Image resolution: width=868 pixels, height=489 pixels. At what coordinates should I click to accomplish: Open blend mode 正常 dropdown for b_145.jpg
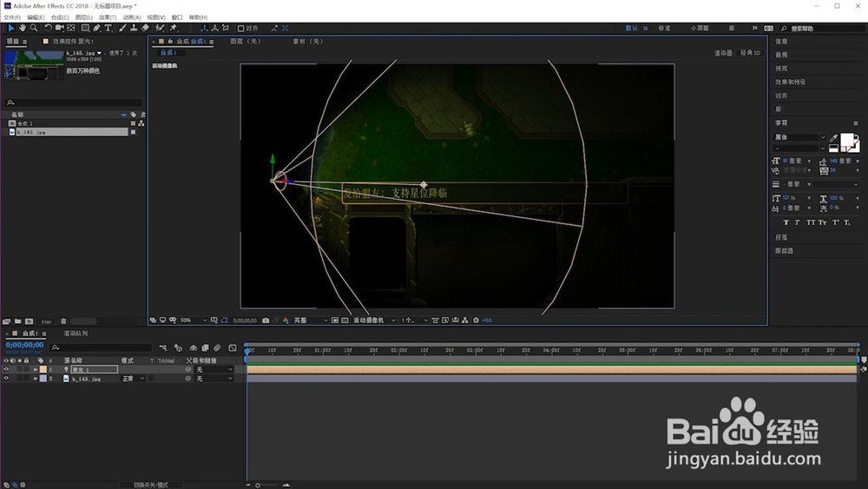pyautogui.click(x=133, y=379)
